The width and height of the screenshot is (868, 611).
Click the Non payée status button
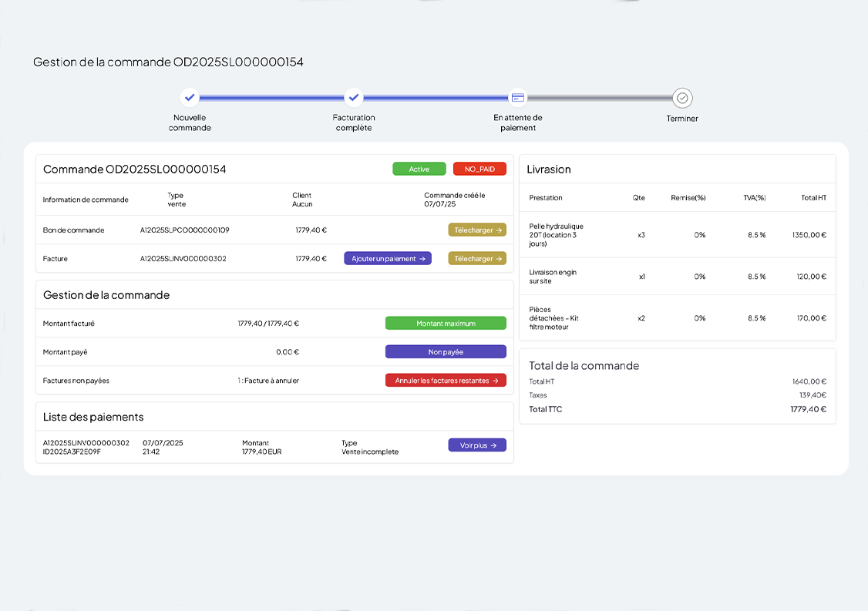tap(446, 352)
